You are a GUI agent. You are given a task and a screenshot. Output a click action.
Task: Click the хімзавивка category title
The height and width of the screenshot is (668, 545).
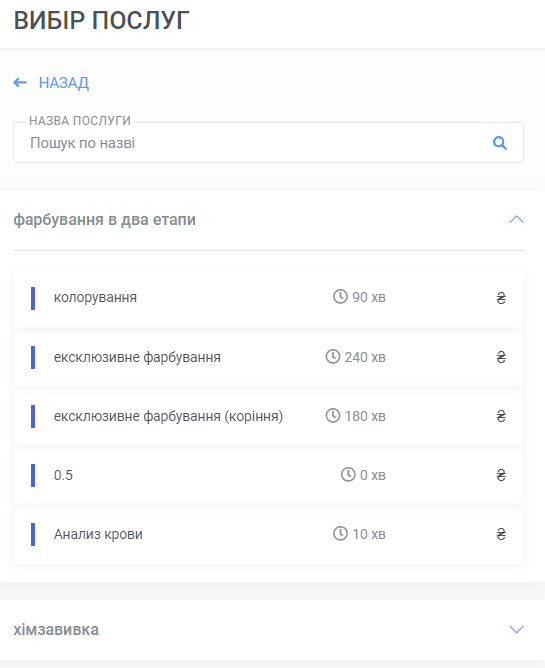tap(56, 629)
